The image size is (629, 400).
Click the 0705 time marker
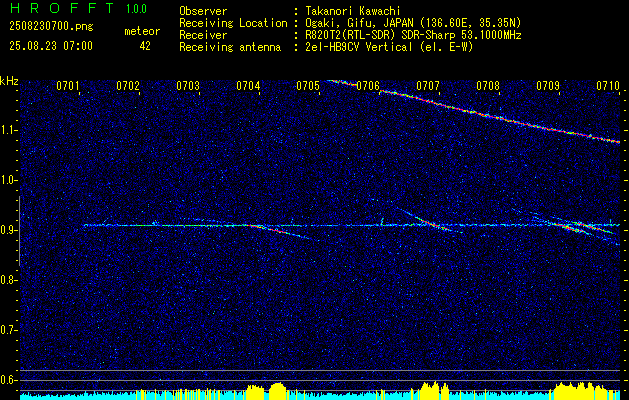point(308,85)
